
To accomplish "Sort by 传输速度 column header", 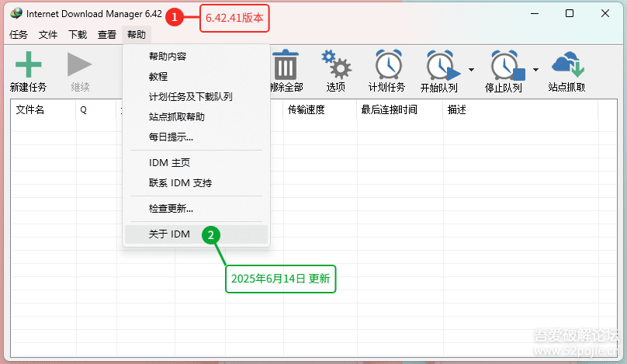I will [x=320, y=109].
